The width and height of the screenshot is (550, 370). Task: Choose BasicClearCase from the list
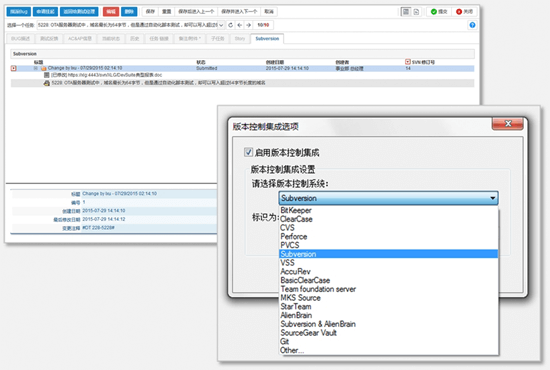(388, 280)
